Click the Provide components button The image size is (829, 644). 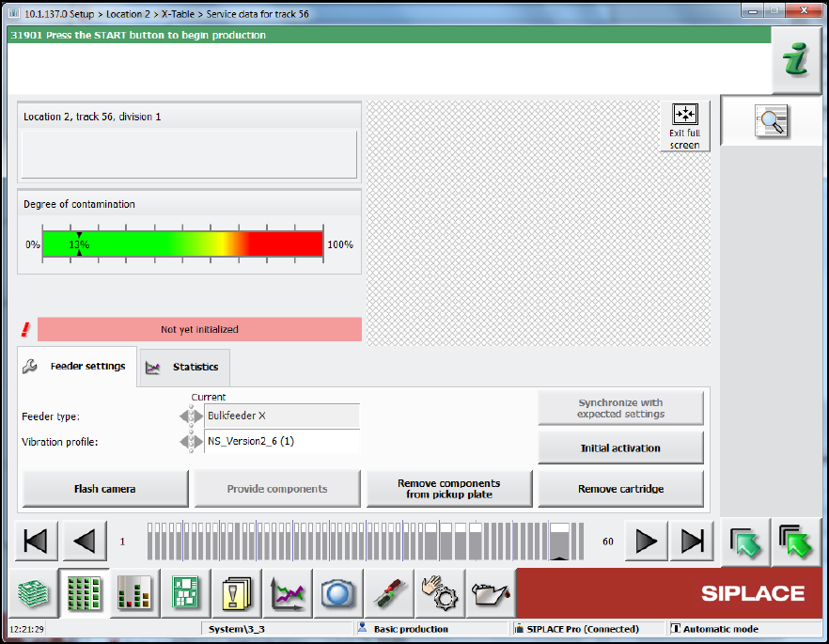coord(277,489)
